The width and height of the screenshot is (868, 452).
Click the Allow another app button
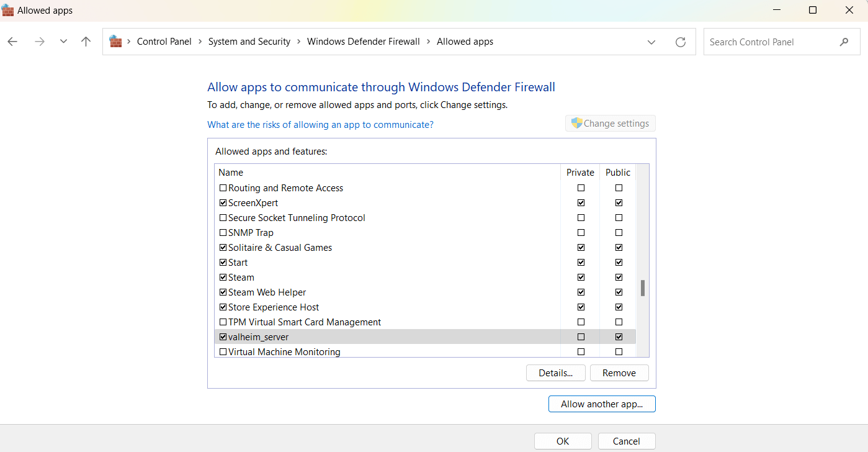click(x=601, y=404)
